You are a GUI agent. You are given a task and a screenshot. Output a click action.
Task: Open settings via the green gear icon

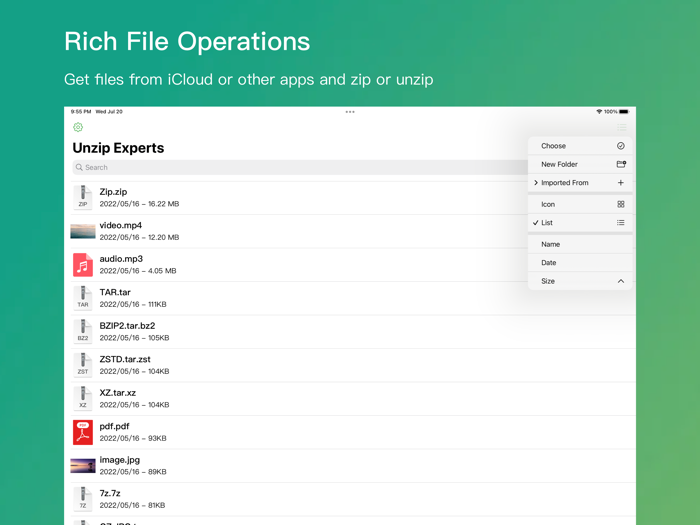pyautogui.click(x=78, y=127)
